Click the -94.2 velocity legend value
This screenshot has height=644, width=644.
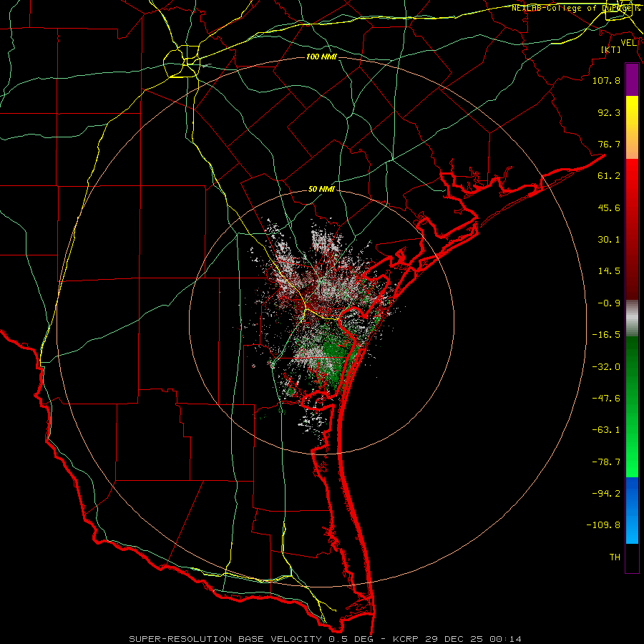606,494
